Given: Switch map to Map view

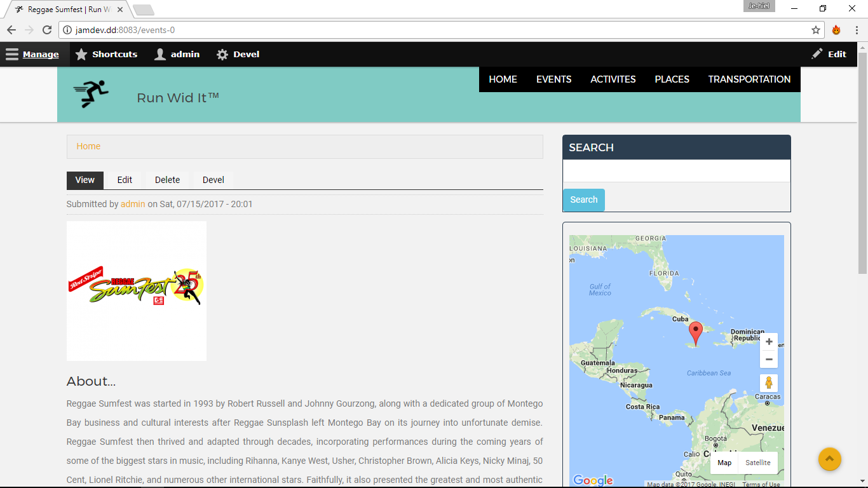Looking at the screenshot, I should click(724, 463).
